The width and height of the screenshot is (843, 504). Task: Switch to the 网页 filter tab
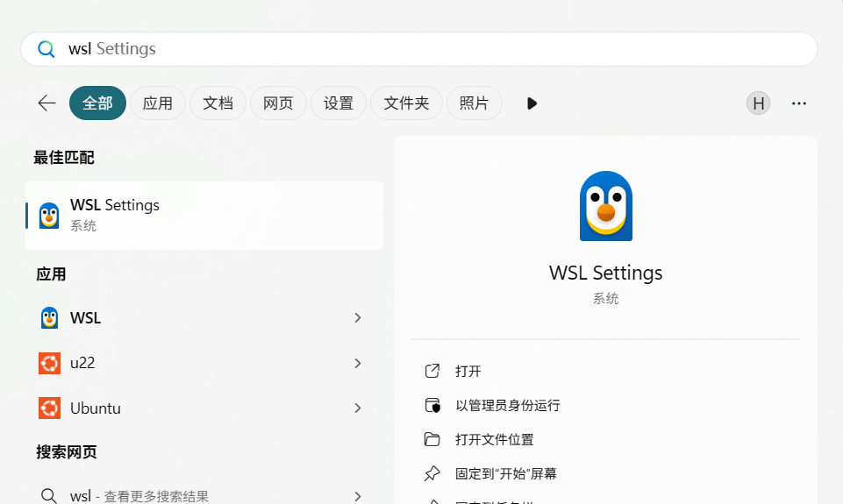[x=278, y=103]
